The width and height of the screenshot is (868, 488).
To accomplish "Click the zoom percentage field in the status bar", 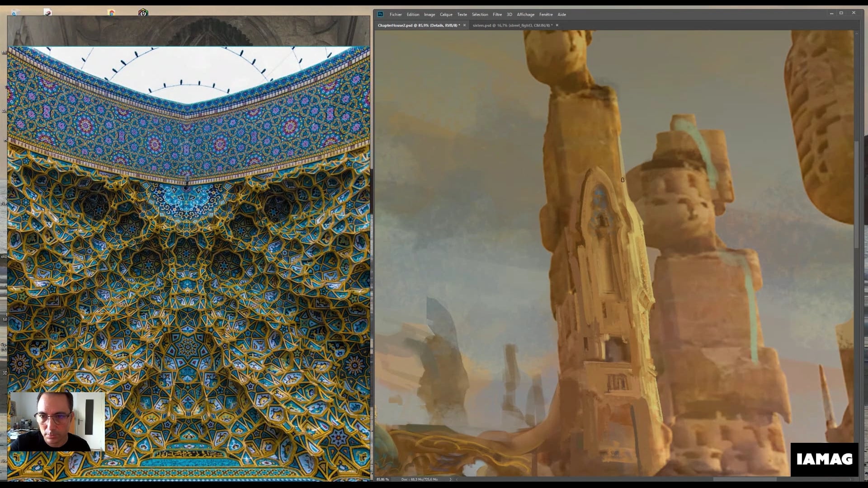I will [382, 479].
